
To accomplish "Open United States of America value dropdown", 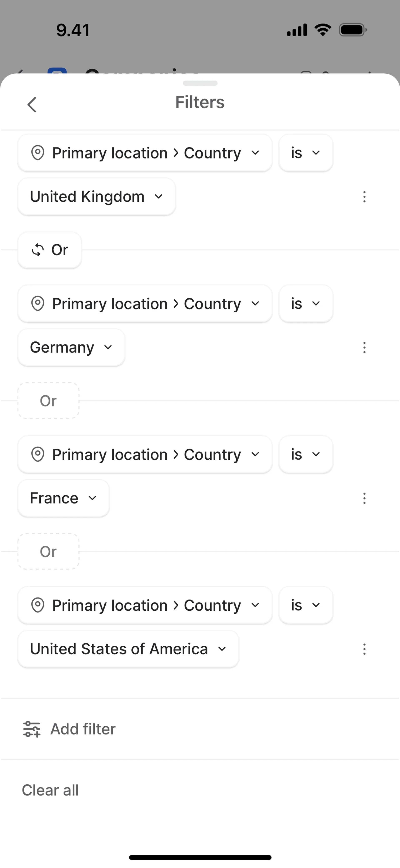I will (x=128, y=649).
